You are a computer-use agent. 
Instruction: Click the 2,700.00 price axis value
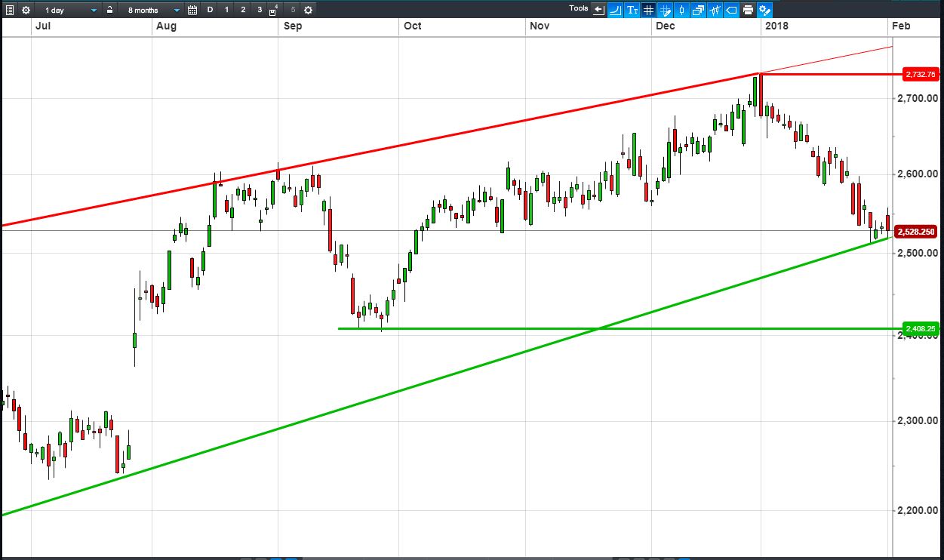[918, 98]
